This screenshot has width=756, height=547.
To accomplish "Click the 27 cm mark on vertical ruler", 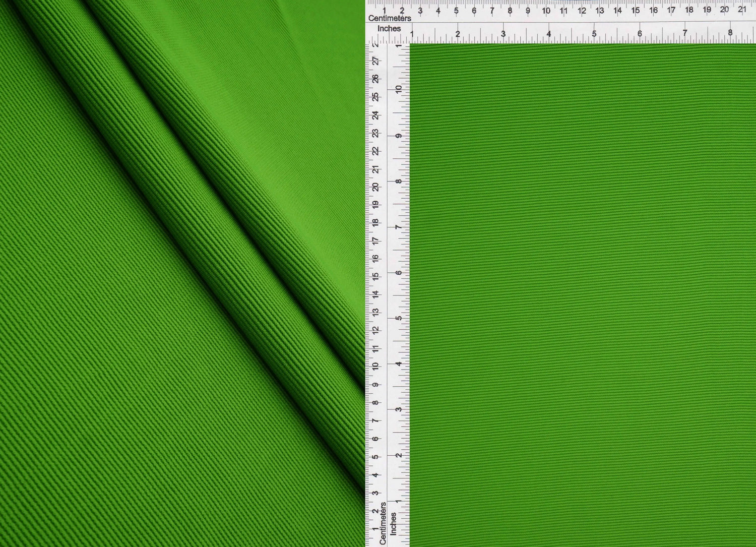I will (x=375, y=61).
